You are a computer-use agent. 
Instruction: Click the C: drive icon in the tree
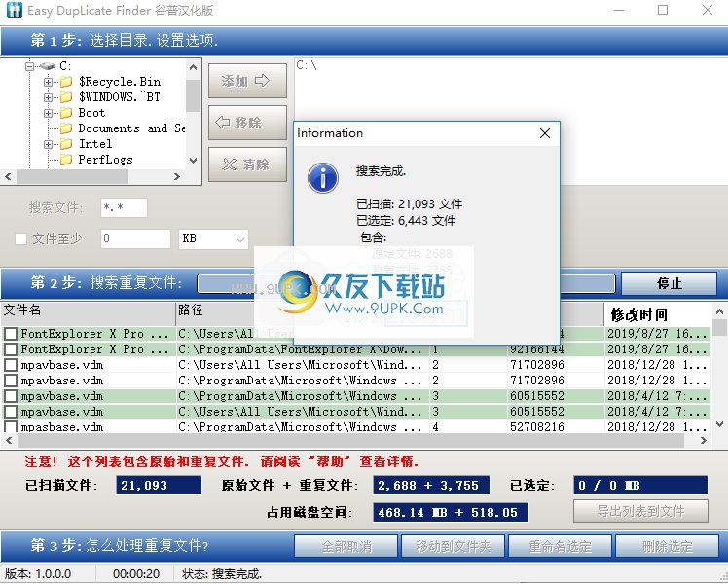48,66
